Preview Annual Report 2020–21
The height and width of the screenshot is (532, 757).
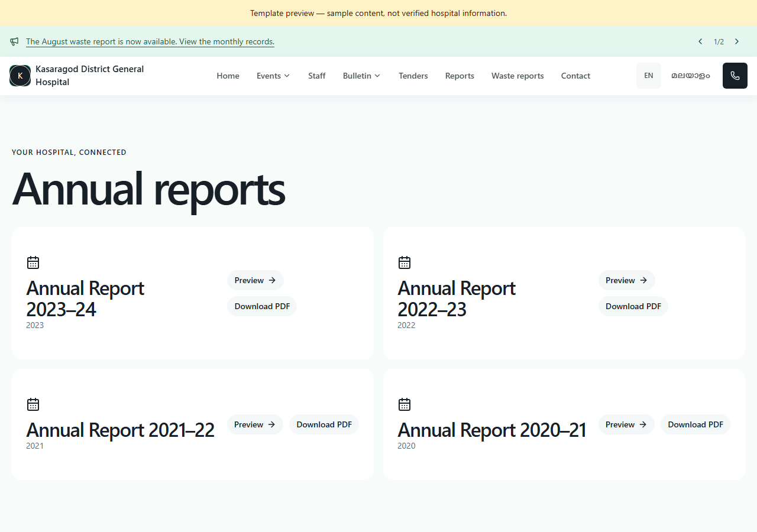point(626,424)
